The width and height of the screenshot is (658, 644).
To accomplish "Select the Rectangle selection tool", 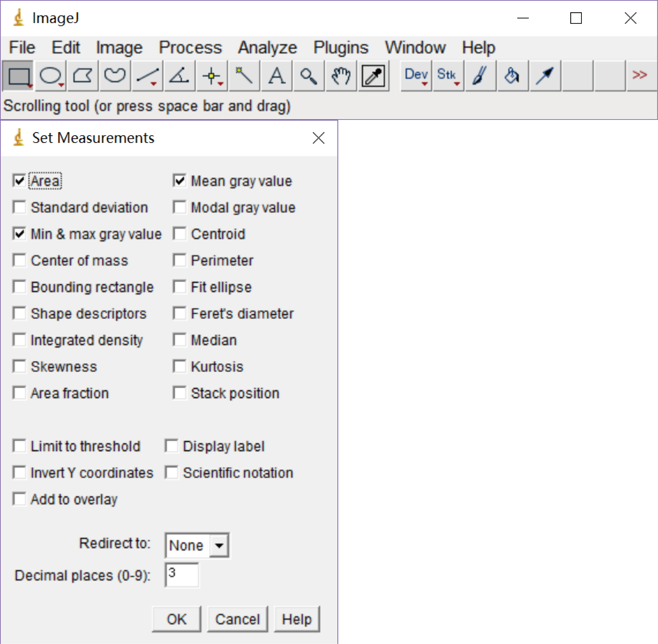I will (x=18, y=76).
